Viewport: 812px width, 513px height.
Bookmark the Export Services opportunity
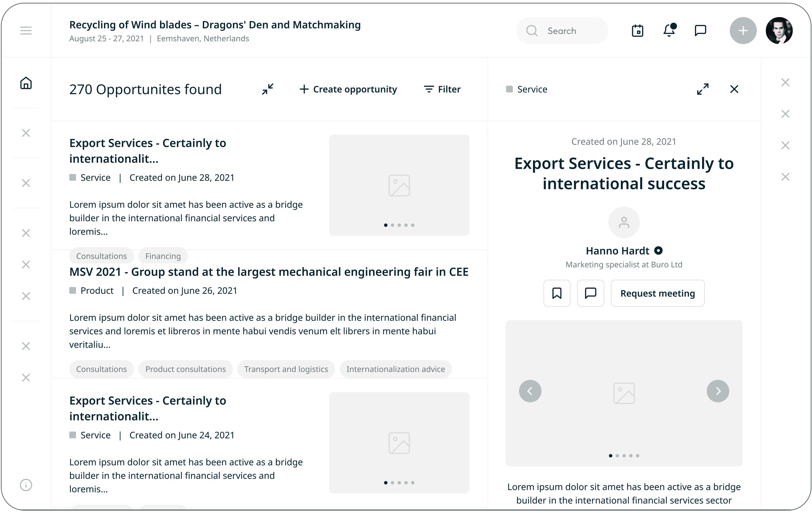(557, 293)
